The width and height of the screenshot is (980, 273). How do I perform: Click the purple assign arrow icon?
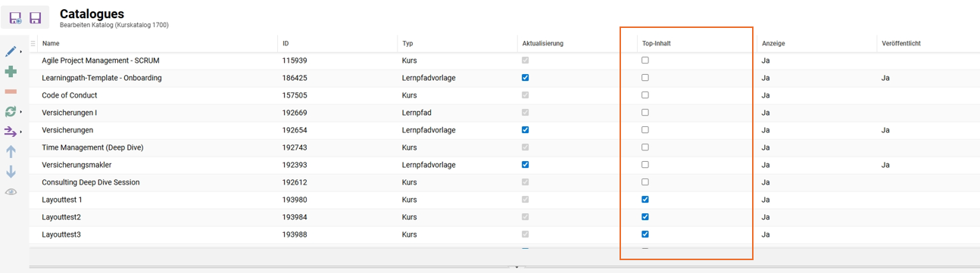(x=11, y=132)
